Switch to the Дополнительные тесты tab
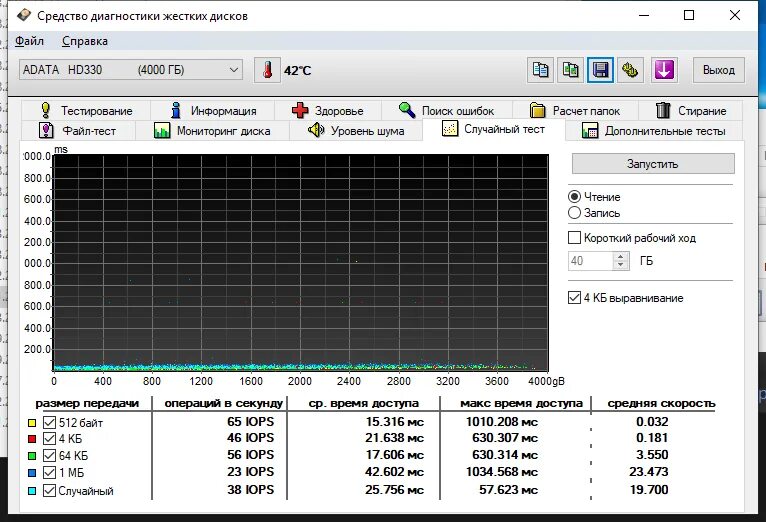Screen dimensions: 766x522 (x=654, y=131)
